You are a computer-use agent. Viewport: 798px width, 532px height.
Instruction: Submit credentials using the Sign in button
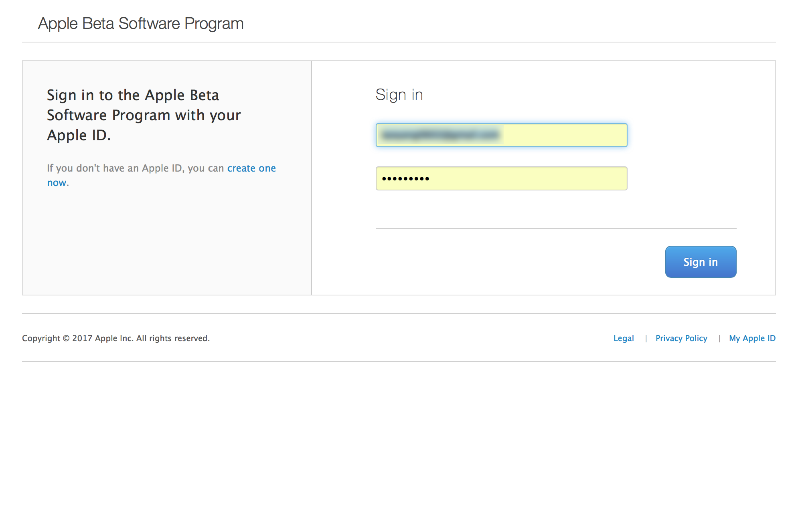coord(701,261)
